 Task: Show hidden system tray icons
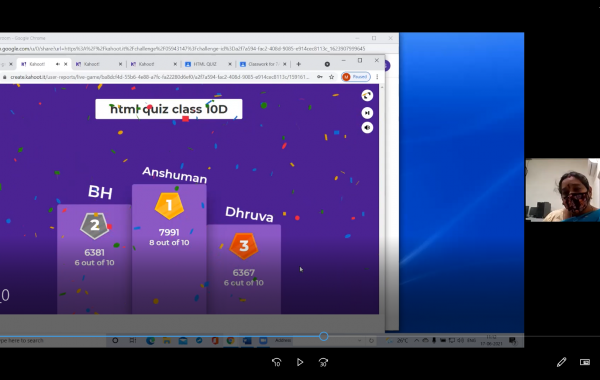(416, 341)
